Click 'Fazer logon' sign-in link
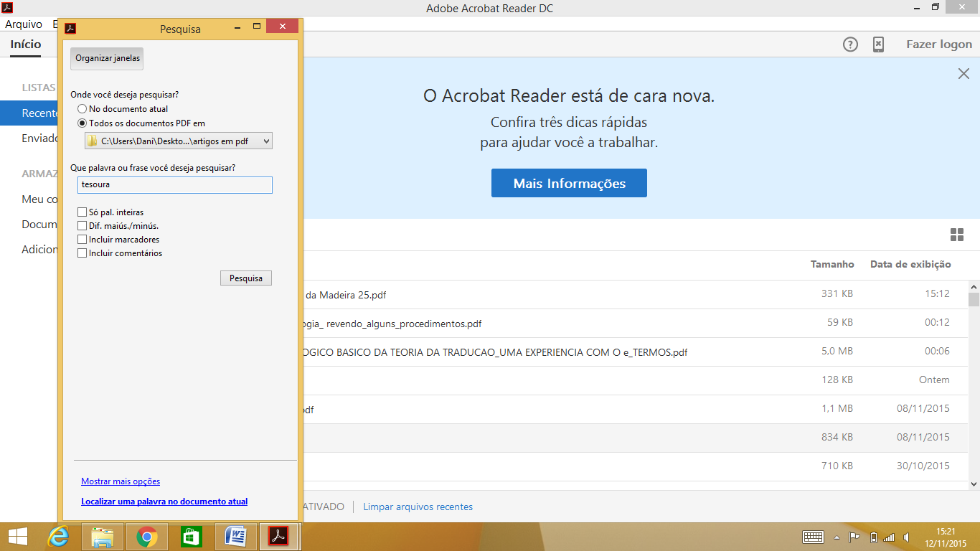 (x=939, y=44)
